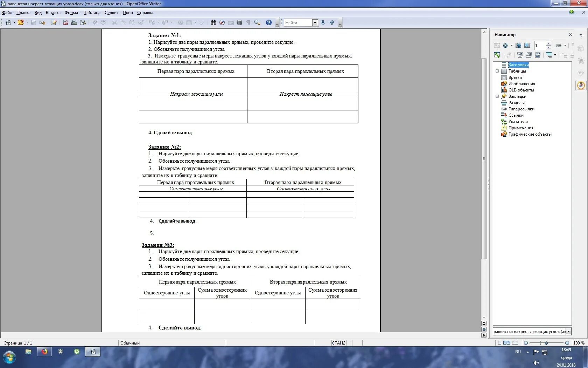Image resolution: width=588 pixels, height=368 pixels.
Task: Select Графические объекты in Navigator tree
Action: coord(530,134)
